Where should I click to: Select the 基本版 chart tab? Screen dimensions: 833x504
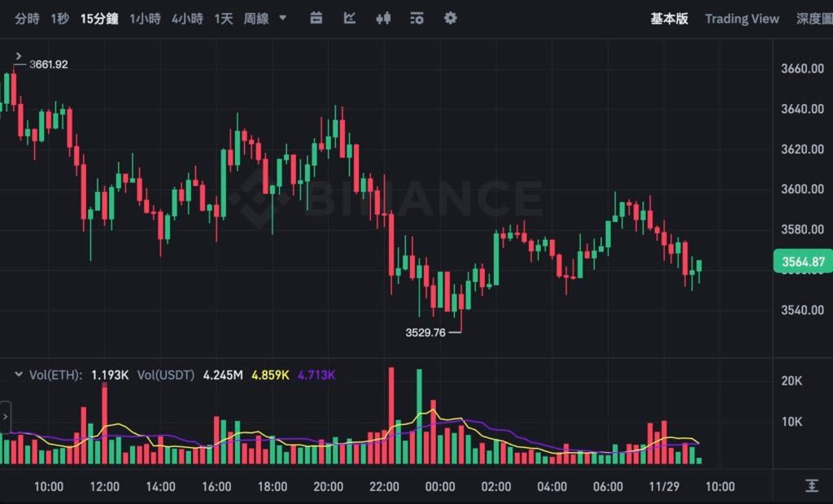point(669,18)
